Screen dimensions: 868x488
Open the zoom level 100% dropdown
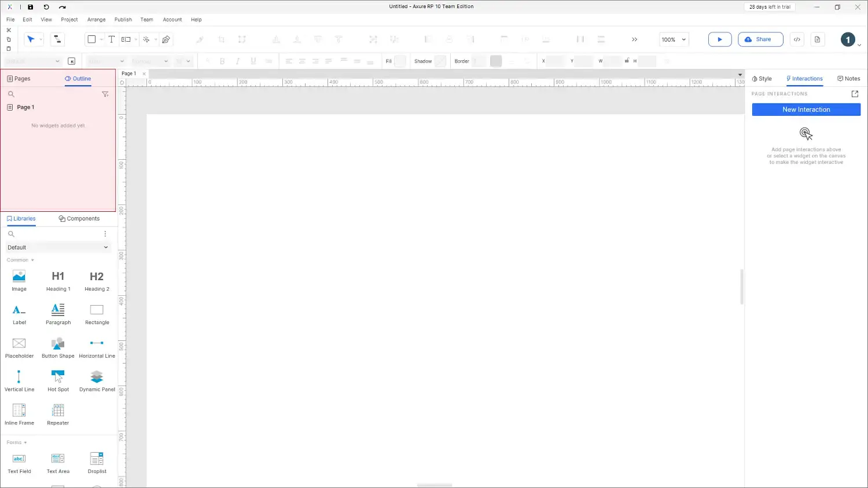[674, 39]
